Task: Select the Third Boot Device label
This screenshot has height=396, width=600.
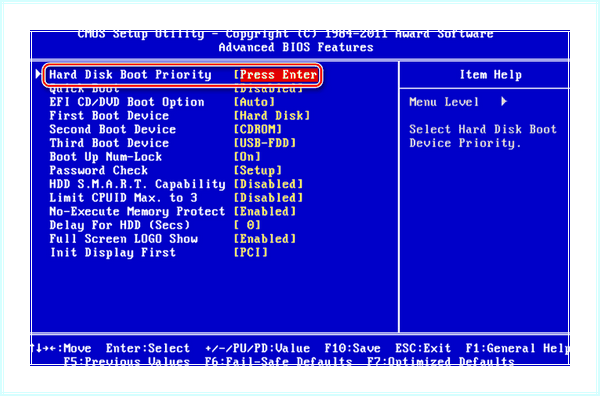Action: tap(109, 143)
